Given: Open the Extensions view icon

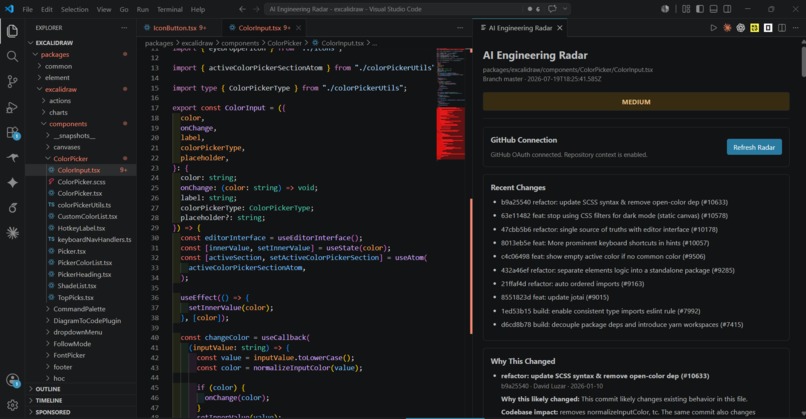Looking at the screenshot, I should click(x=12, y=133).
